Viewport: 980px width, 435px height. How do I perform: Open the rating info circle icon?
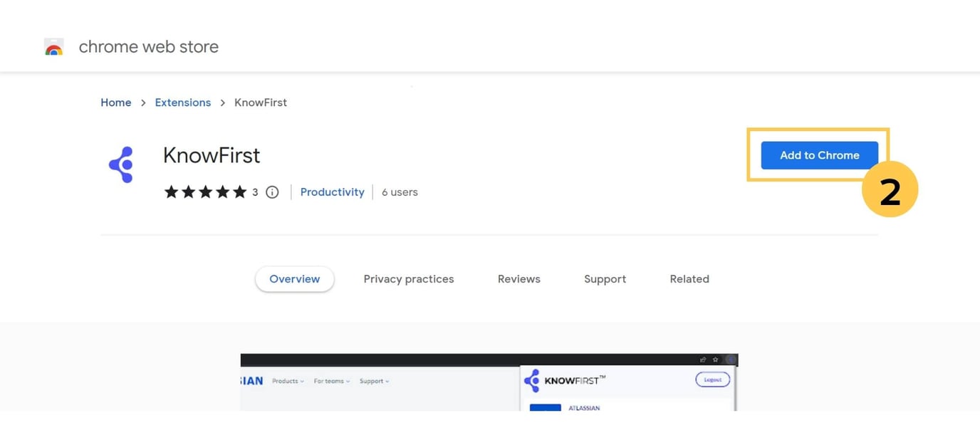(272, 192)
